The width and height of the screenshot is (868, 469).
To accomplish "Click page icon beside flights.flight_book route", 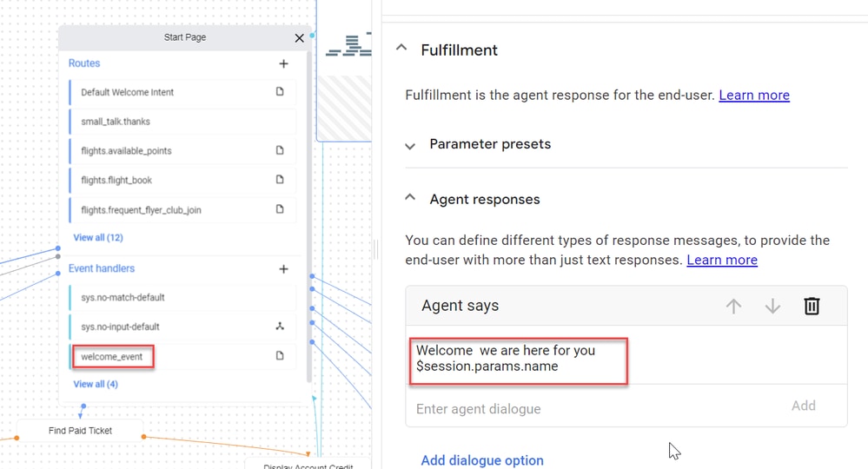I will pyautogui.click(x=280, y=179).
